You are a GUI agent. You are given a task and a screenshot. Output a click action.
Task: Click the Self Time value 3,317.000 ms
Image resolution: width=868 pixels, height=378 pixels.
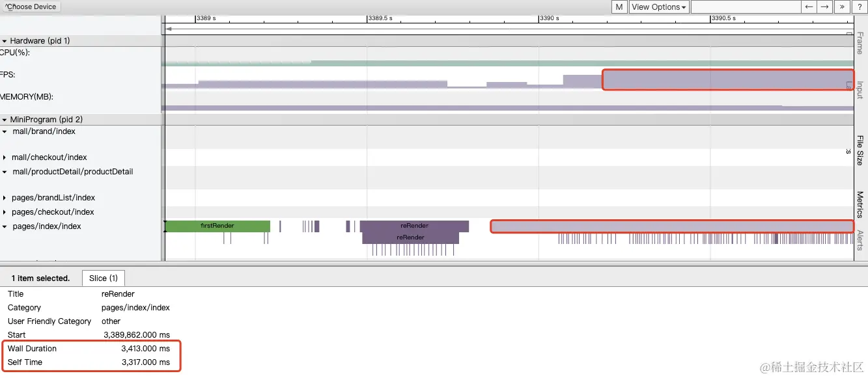tap(145, 362)
